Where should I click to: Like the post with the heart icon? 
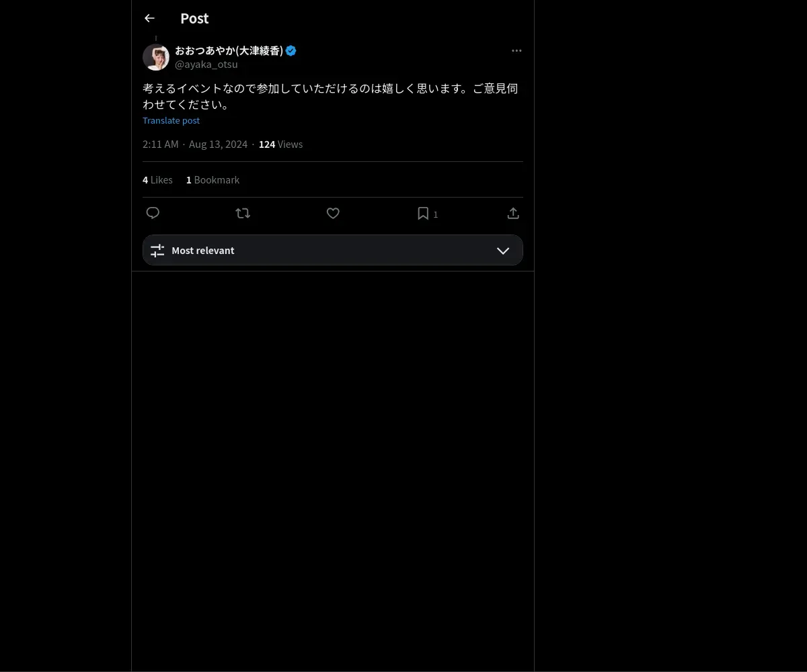coord(333,213)
